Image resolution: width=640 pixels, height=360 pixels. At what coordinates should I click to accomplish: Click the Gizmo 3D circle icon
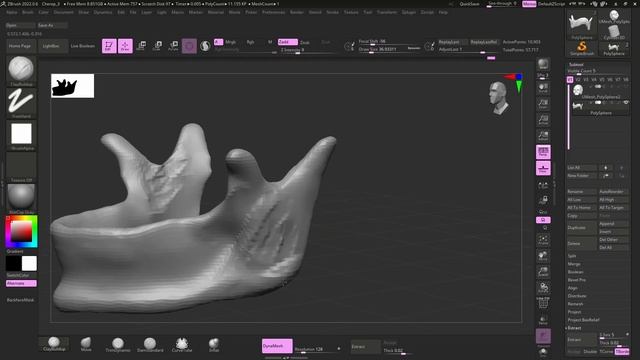point(189,46)
